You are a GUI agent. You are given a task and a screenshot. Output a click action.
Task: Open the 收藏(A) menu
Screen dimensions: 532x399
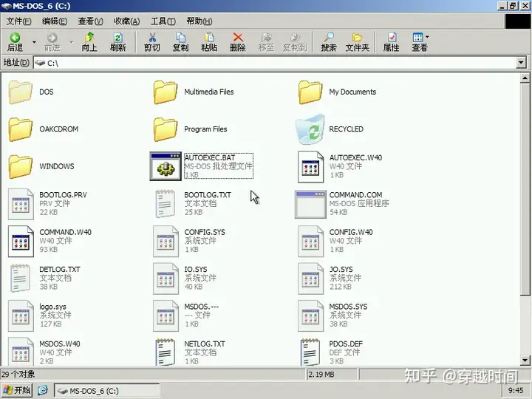127,21
